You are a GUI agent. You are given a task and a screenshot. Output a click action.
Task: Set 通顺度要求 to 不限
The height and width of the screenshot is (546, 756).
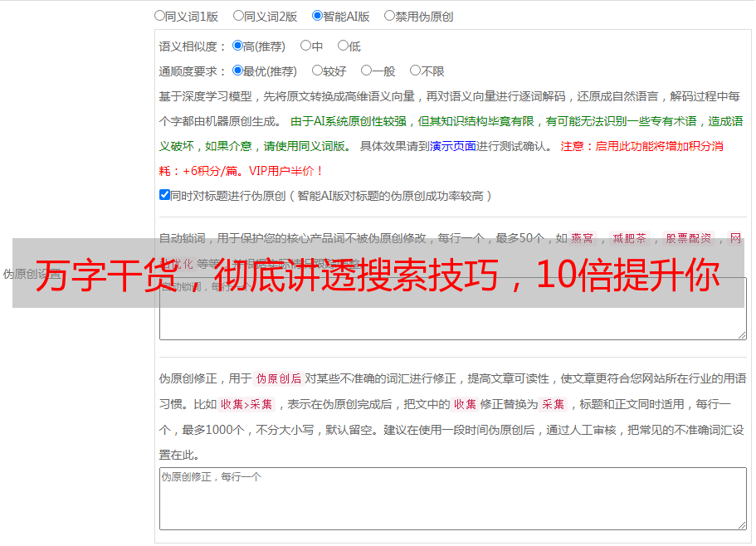click(x=415, y=71)
